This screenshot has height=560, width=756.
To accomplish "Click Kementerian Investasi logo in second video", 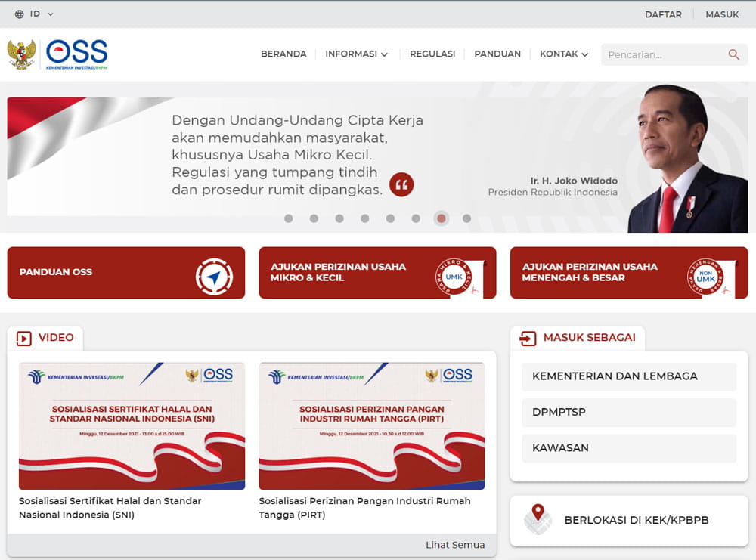I will (x=316, y=376).
